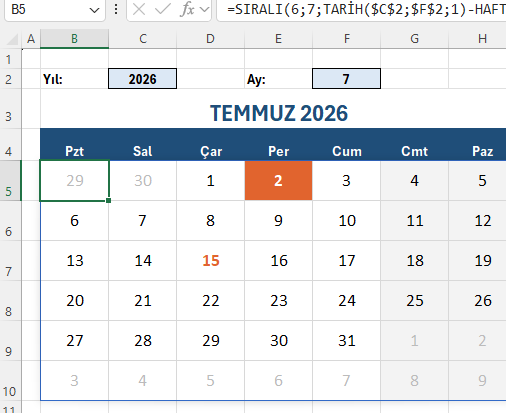Select column E header
Image resolution: width=506 pixels, height=413 pixels.
[278, 39]
